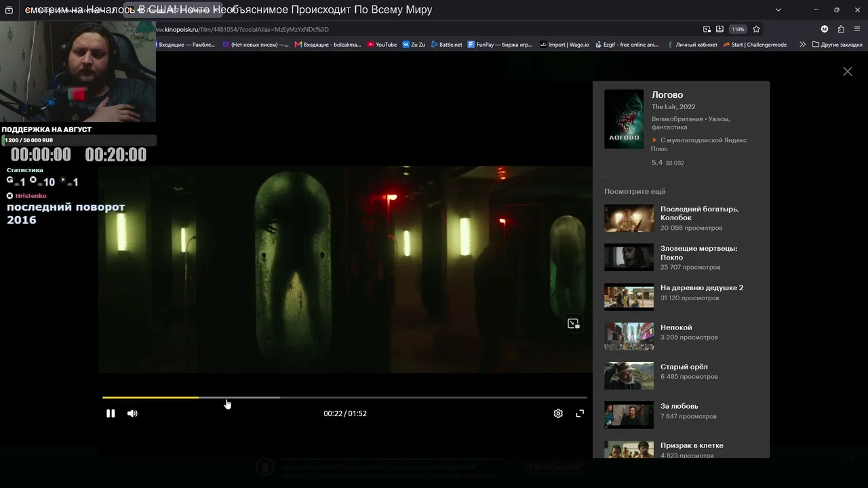Image resolution: width=868 pixels, height=488 pixels.
Task: Open the На деревню дедушке 2 title
Action: [702, 287]
